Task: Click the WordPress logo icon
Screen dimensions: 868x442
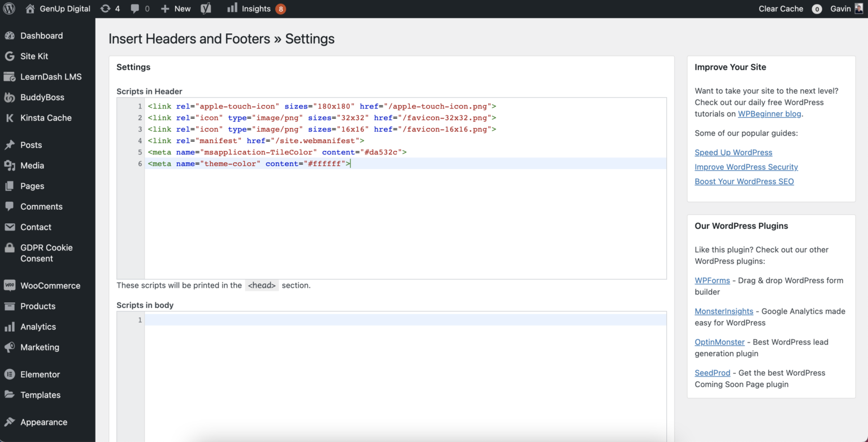Action: (x=9, y=8)
